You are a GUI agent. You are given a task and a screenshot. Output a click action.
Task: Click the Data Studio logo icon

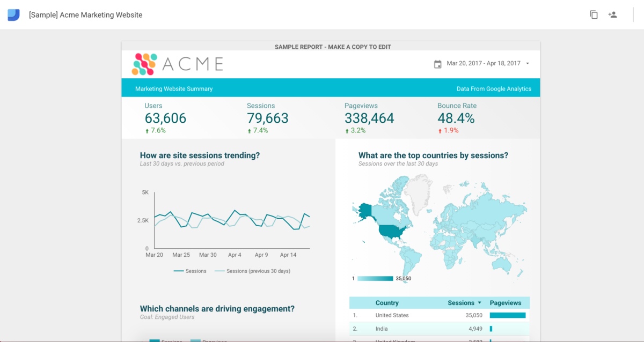(13, 15)
